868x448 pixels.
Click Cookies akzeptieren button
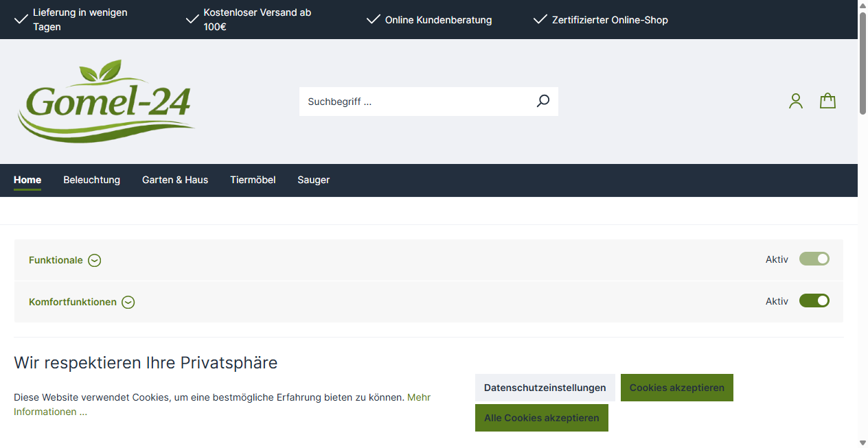pos(676,387)
